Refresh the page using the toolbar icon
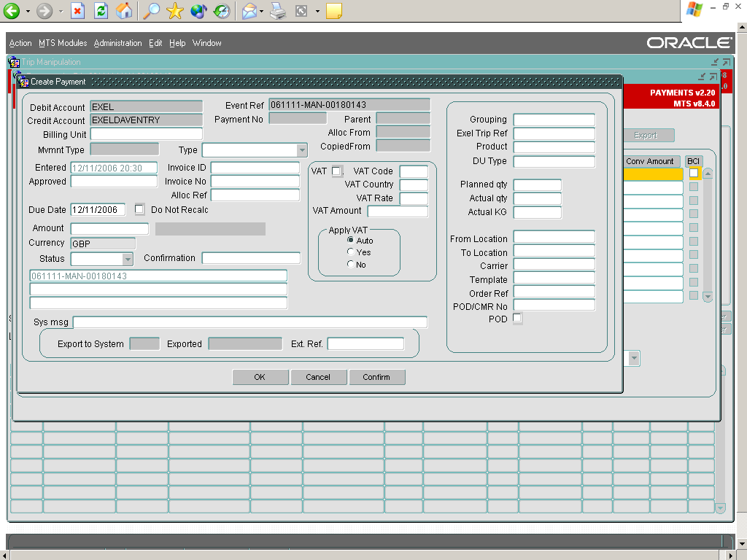Image resolution: width=747 pixels, height=560 pixels. coord(101,10)
